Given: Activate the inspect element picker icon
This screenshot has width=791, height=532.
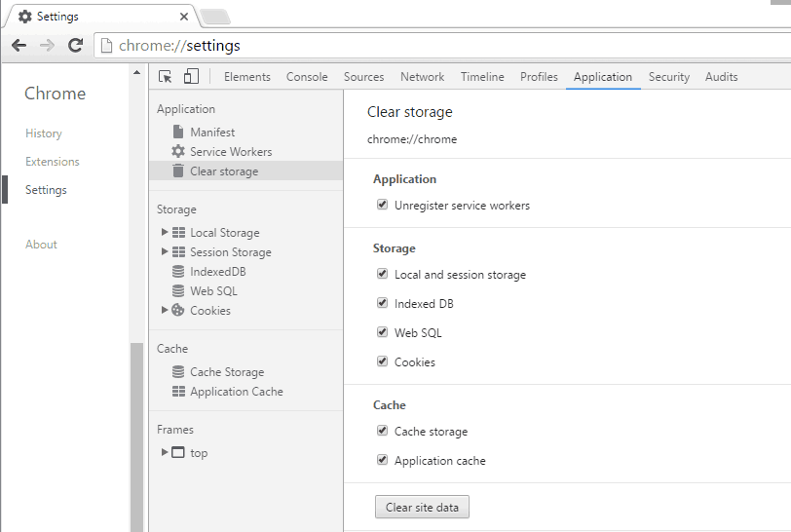Looking at the screenshot, I should pos(165,77).
